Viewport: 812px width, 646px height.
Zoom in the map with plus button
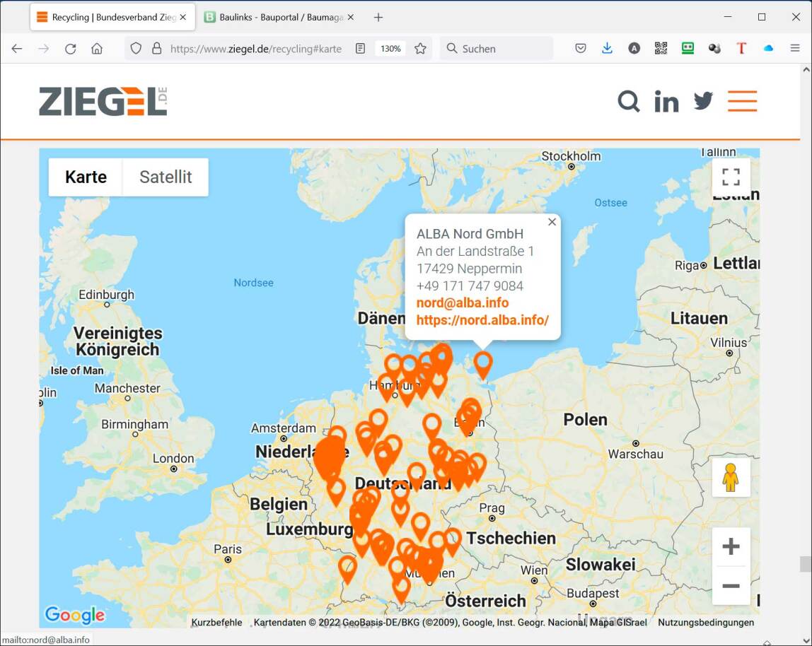[x=731, y=546]
